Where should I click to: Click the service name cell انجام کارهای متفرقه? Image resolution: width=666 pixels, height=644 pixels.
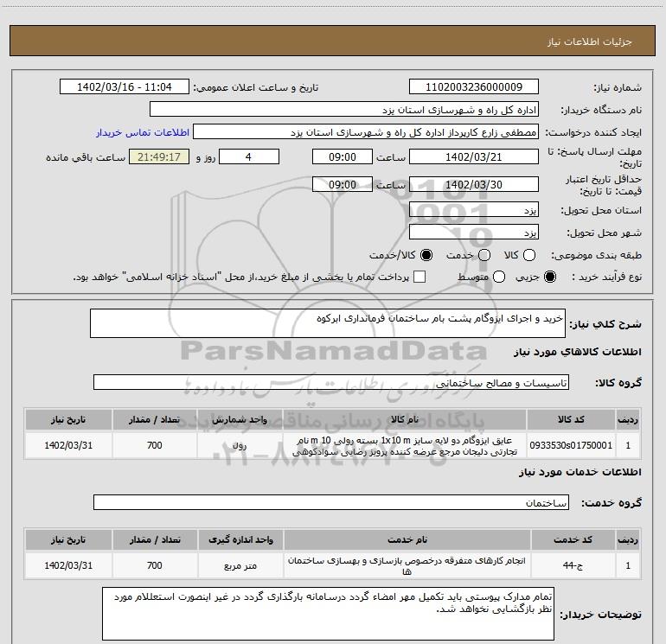coord(407,565)
